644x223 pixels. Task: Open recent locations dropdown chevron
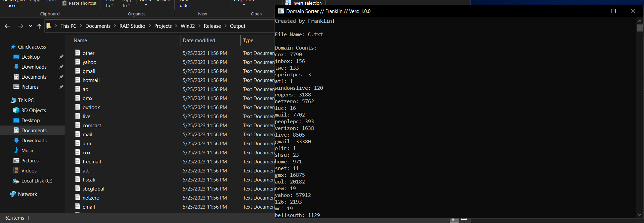[30, 26]
